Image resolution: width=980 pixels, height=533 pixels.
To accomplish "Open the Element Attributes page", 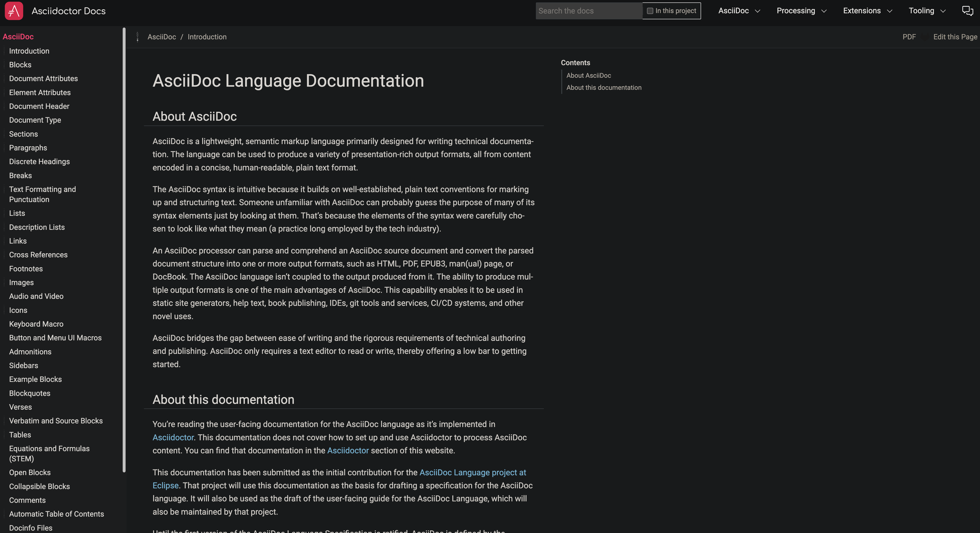I will point(40,92).
